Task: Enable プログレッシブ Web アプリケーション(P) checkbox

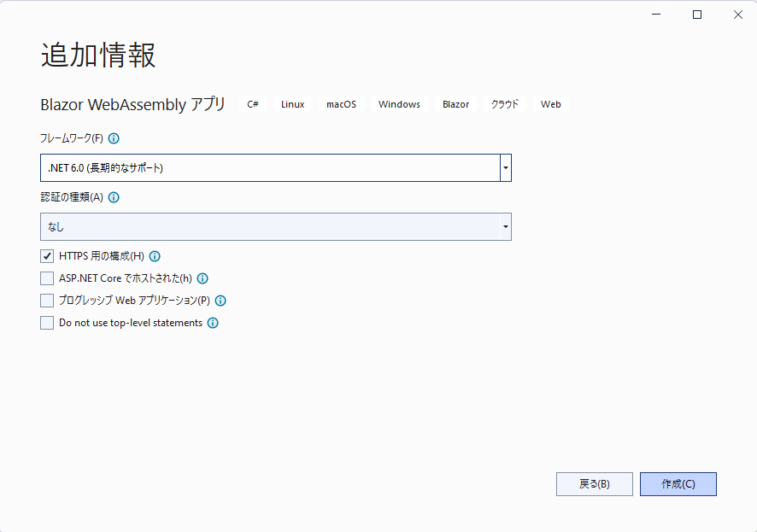Action: [x=47, y=301]
